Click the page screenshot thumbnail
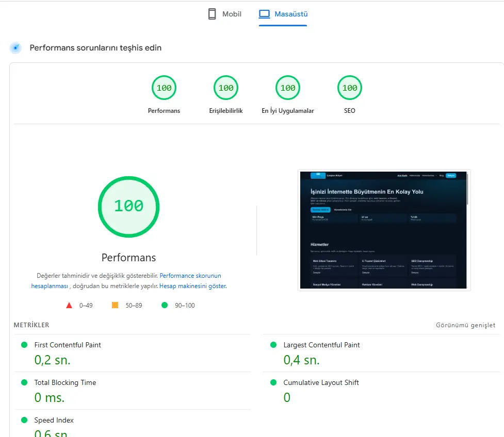The width and height of the screenshot is (504, 437). [x=384, y=230]
